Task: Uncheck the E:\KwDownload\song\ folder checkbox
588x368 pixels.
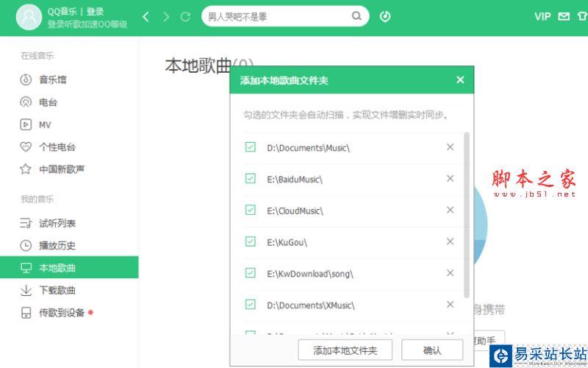Action: click(x=250, y=272)
